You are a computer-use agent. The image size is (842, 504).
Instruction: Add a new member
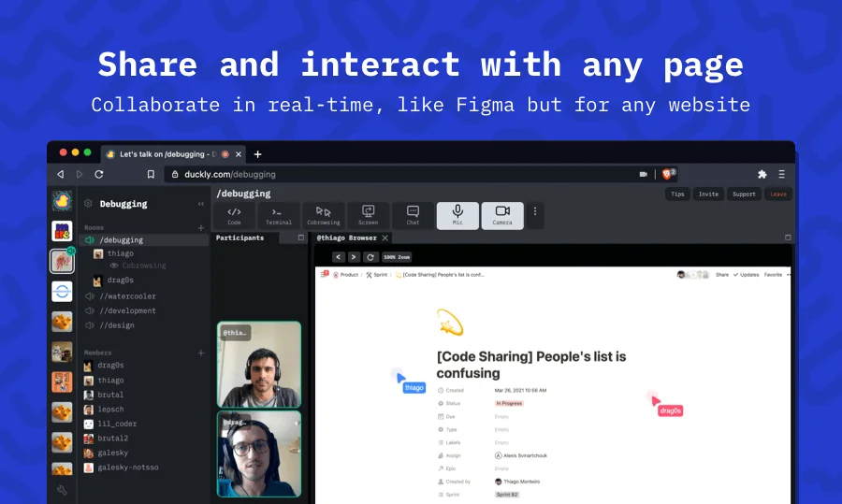201,353
